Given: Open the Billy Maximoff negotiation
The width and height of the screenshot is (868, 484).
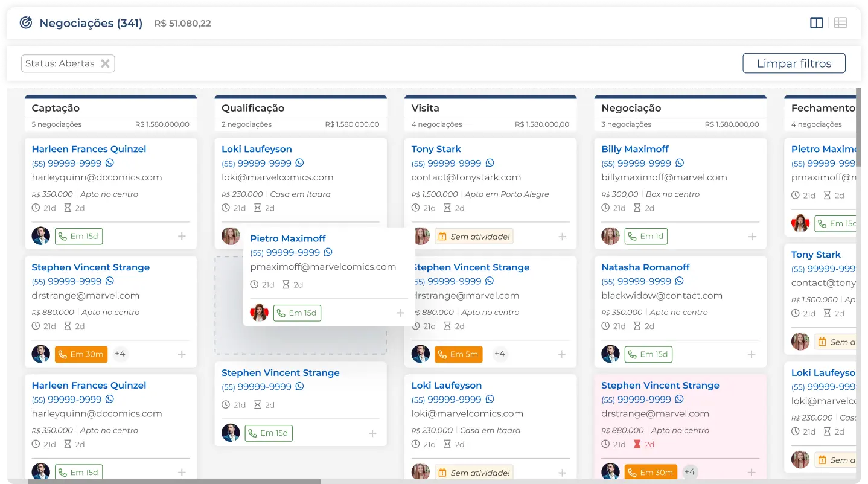Looking at the screenshot, I should [x=635, y=149].
